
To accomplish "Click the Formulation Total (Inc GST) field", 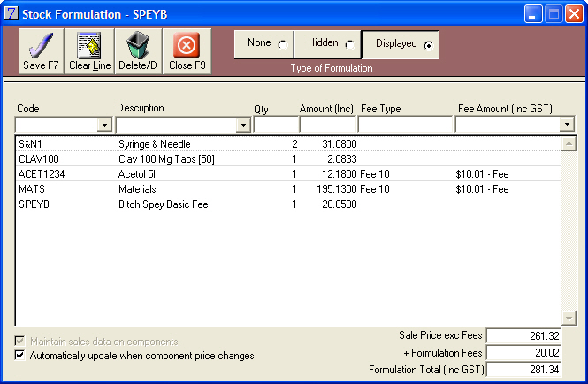I will tap(523, 369).
